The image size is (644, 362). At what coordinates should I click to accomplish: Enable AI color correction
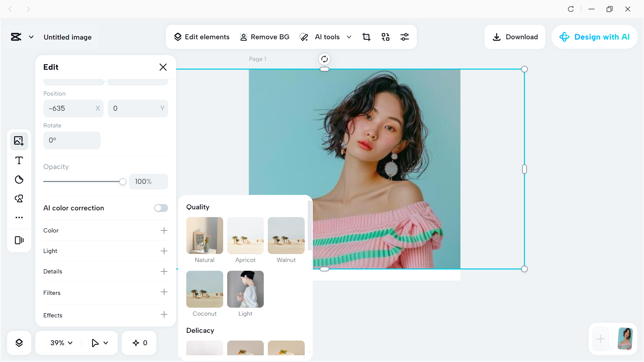point(161,208)
